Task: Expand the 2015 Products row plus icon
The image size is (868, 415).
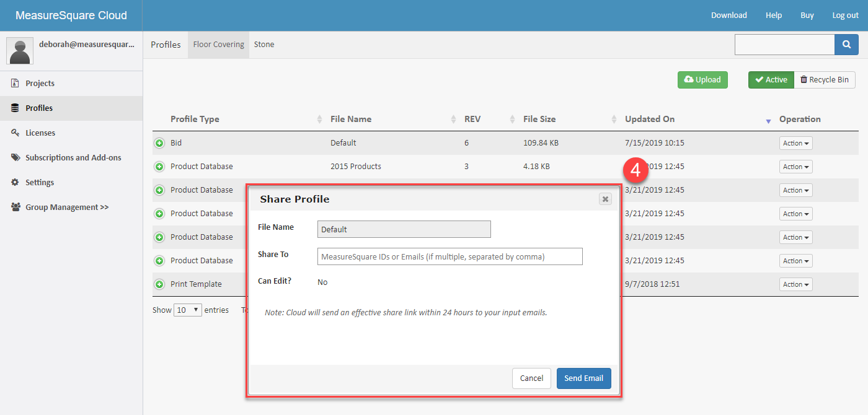Action: click(159, 167)
